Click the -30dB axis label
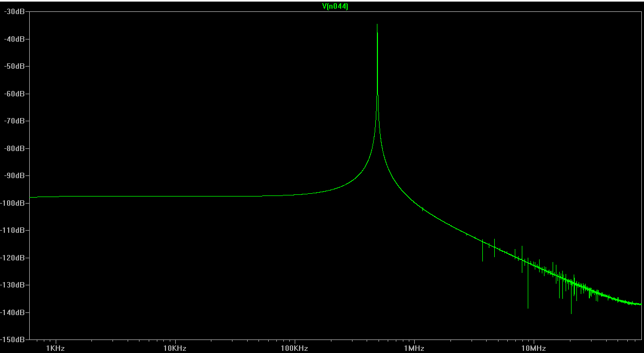The width and height of the screenshot is (644, 353). [14, 11]
